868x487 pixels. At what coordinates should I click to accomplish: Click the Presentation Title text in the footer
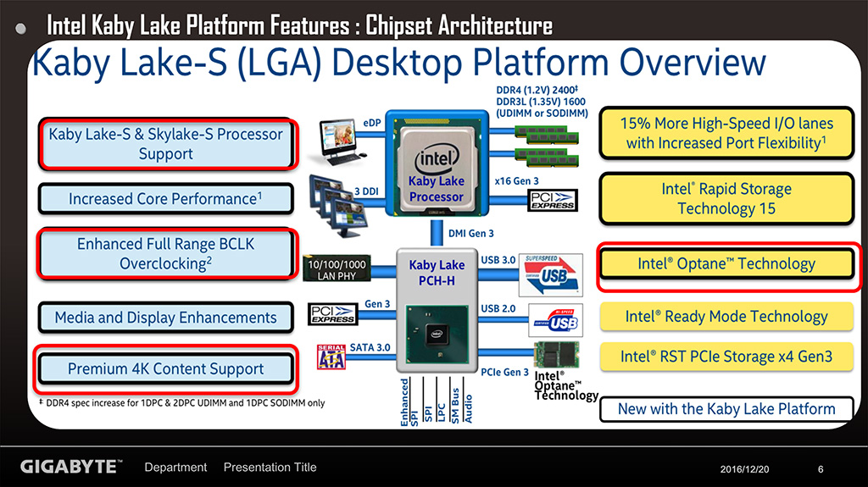270,467
